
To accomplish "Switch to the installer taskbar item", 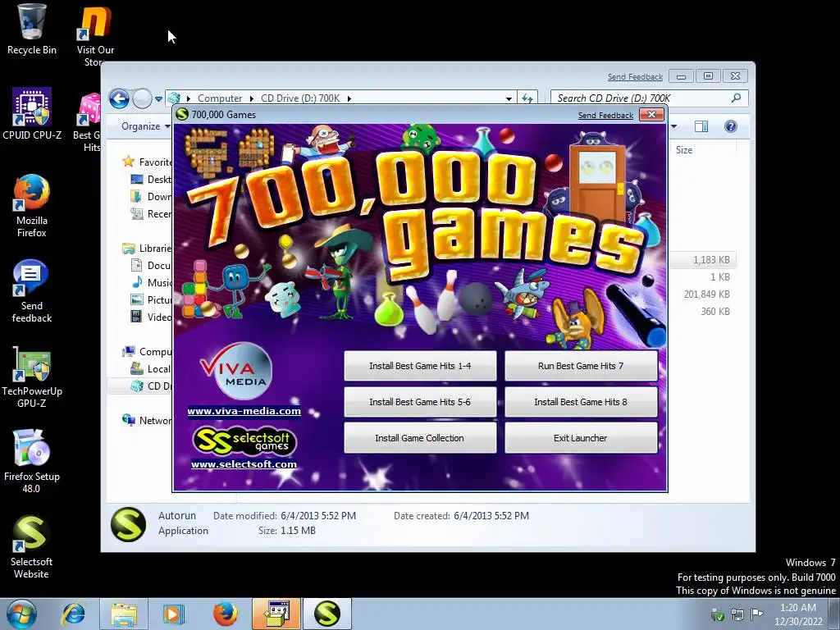I will (276, 614).
